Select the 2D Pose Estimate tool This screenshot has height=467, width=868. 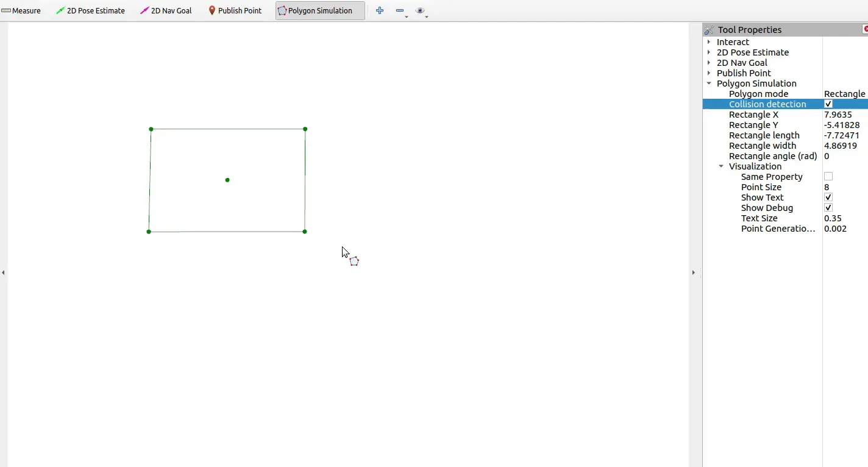pos(90,10)
